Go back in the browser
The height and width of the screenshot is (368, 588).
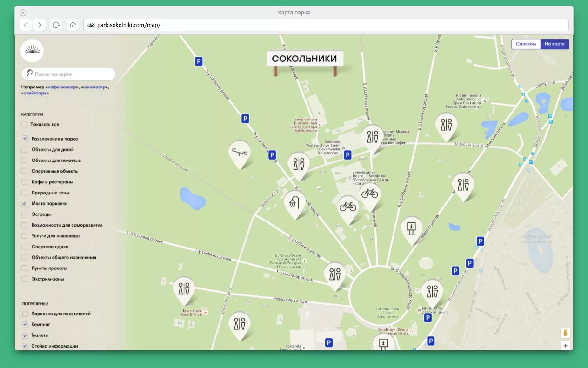click(x=26, y=25)
